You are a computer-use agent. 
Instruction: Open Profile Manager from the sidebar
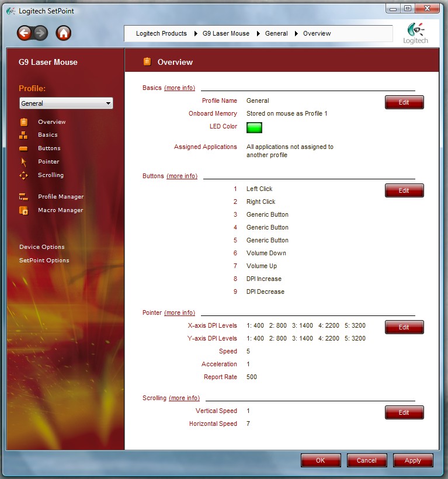[x=61, y=197]
